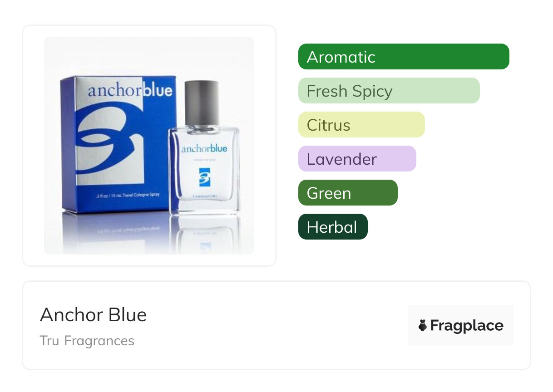The image size is (553, 392).
Task: Click the blue anchorblue box packaging
Action: tap(118, 144)
